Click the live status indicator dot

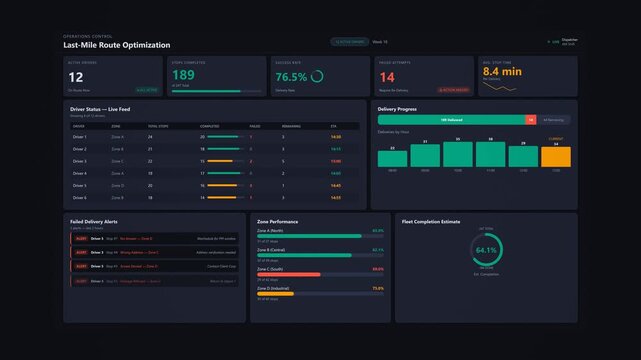point(549,42)
